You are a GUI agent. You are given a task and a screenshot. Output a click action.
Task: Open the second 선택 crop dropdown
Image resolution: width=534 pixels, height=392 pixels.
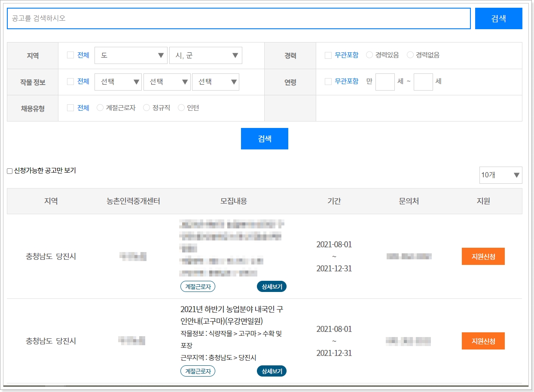[x=167, y=82]
